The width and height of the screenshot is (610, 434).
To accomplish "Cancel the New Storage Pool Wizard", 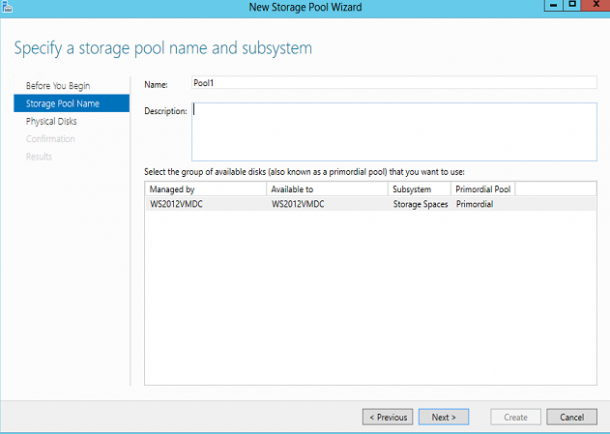I will pos(571,417).
